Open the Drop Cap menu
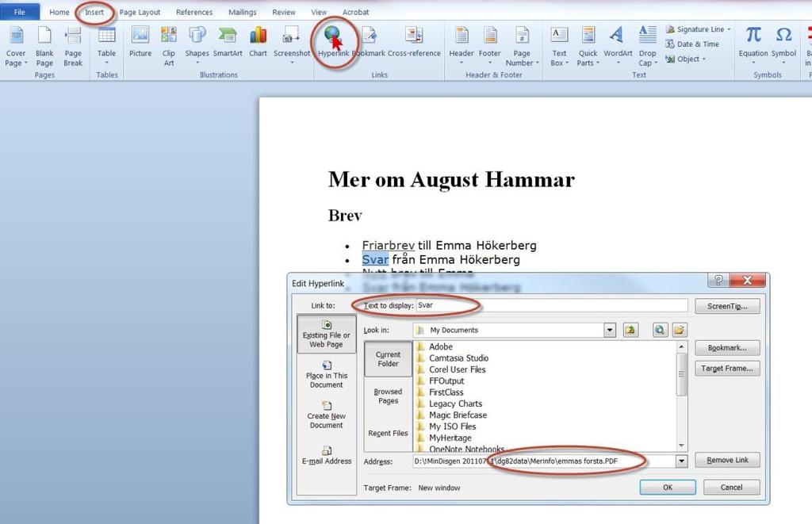812x524 pixels. (x=647, y=47)
